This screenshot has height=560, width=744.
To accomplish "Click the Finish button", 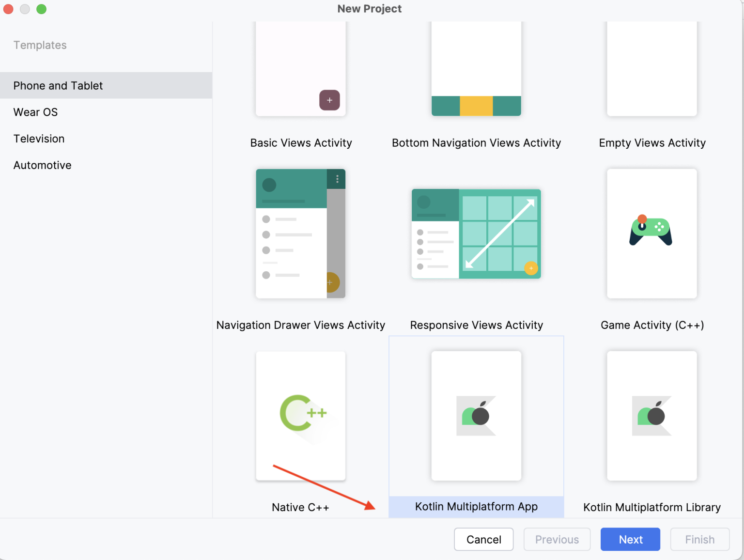I will coord(699,539).
